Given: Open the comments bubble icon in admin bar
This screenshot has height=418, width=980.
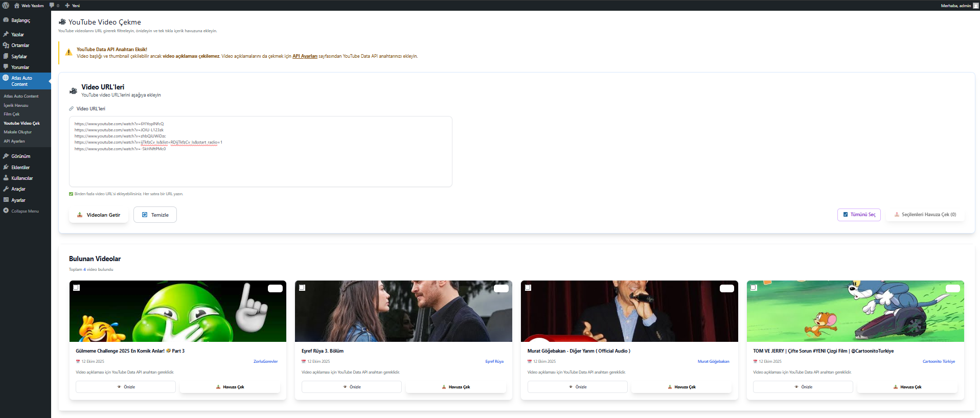Looking at the screenshot, I should (52, 6).
